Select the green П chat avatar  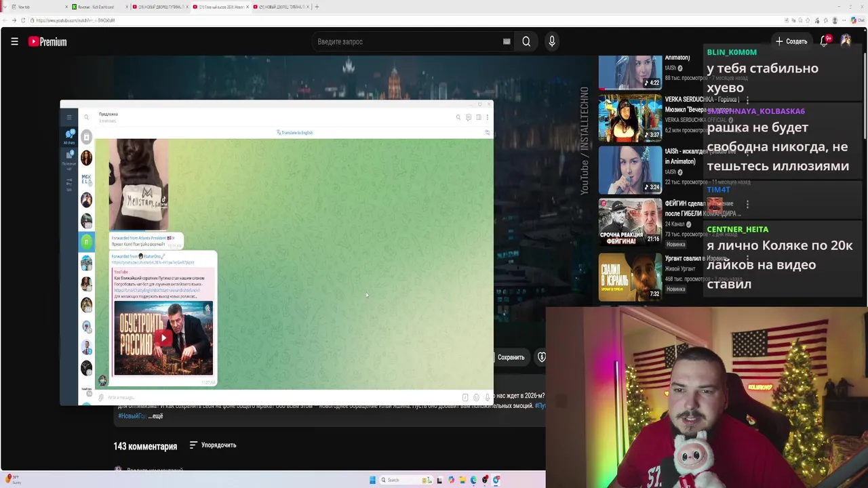point(86,242)
